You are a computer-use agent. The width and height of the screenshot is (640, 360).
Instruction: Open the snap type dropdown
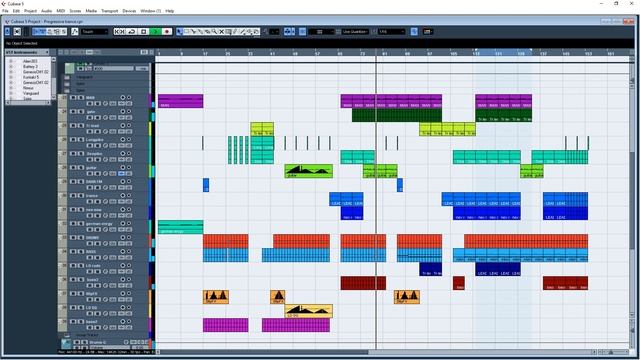[x=321, y=31]
